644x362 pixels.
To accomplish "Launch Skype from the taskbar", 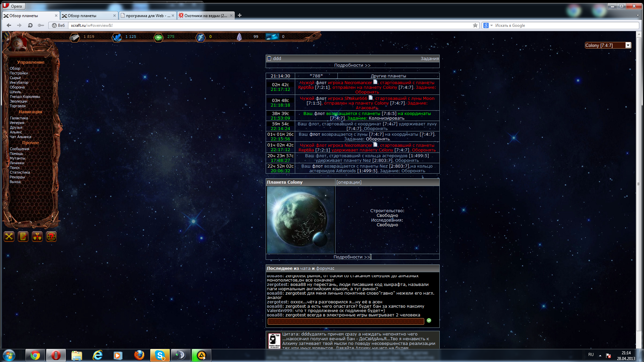I will [x=160, y=355].
